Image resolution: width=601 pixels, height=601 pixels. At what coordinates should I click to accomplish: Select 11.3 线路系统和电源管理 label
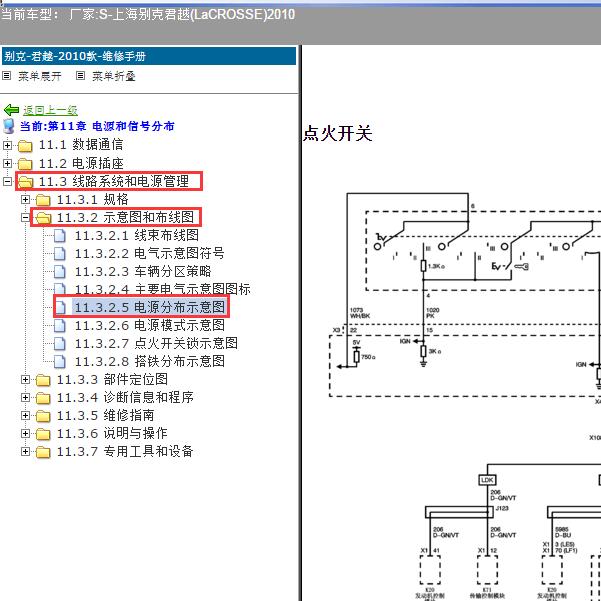113,181
